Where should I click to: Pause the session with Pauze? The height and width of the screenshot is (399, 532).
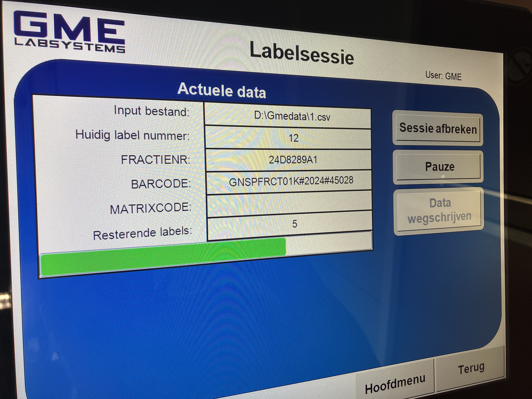pyautogui.click(x=438, y=167)
